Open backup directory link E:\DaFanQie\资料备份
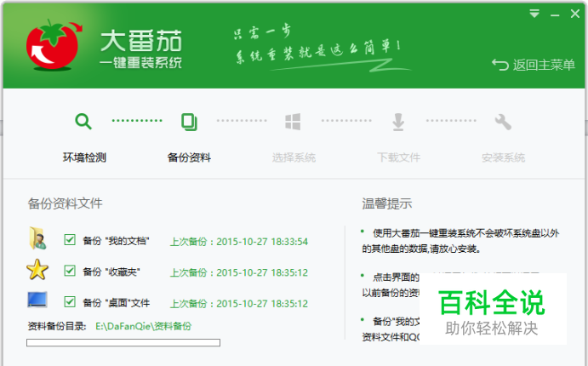This screenshot has width=588, height=366. coord(143,326)
